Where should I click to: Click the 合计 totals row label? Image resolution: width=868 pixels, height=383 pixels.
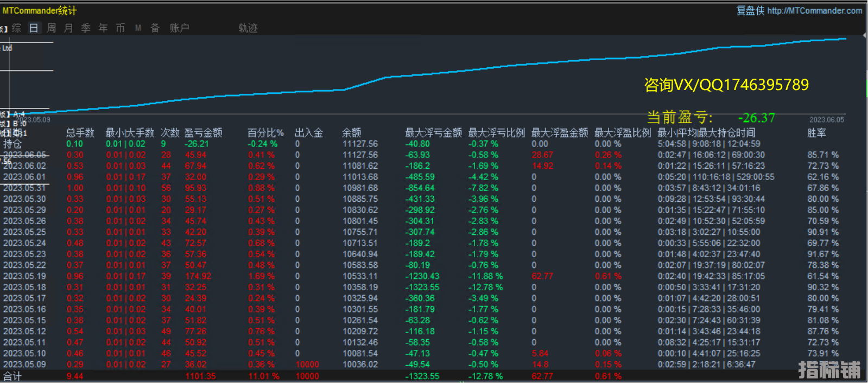coord(12,376)
